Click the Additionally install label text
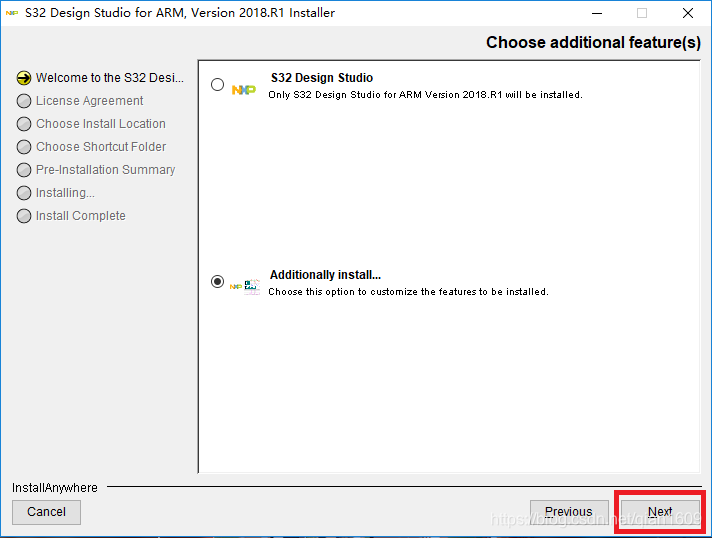 click(x=326, y=275)
